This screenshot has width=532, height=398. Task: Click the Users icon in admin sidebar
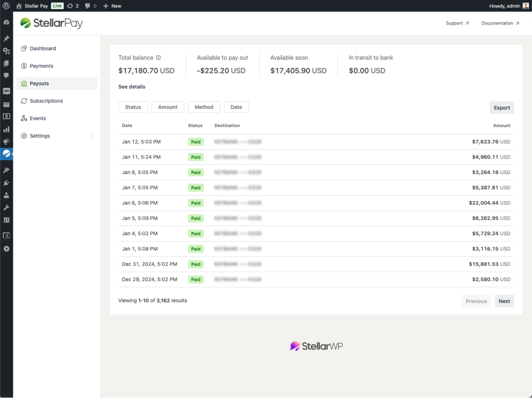click(6, 195)
